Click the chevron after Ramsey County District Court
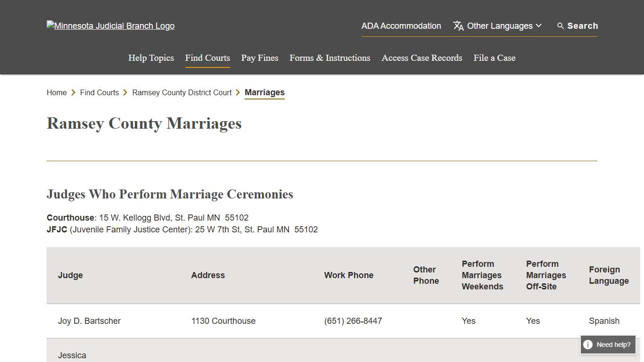This screenshot has height=362, width=644. coord(238,92)
